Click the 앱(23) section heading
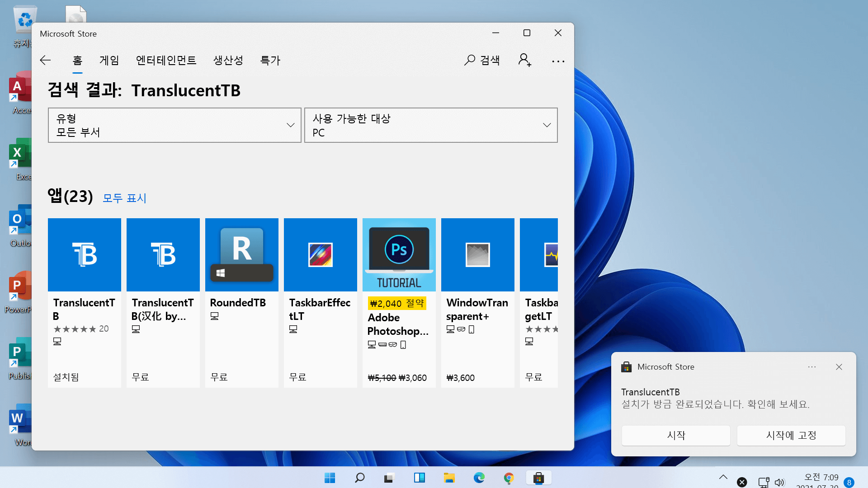The height and width of the screenshot is (488, 868). point(70,196)
